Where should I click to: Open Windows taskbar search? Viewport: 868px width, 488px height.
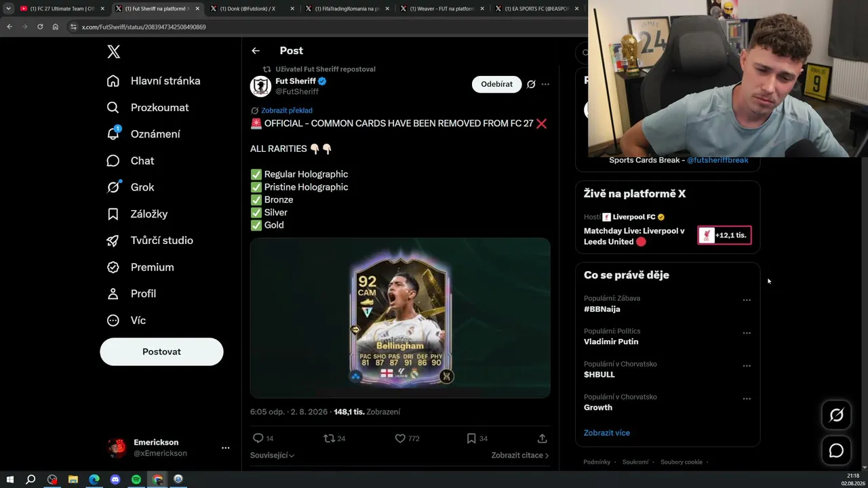coord(31,479)
